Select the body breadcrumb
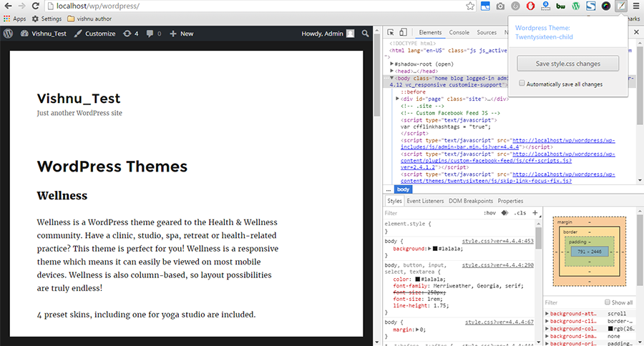The height and width of the screenshot is (346, 644). tap(403, 189)
